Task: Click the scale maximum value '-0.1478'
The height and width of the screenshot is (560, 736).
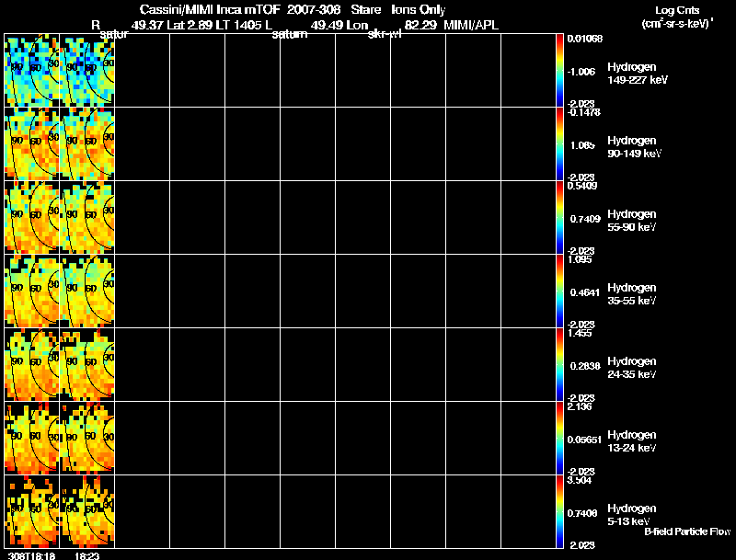Action: 584,112
